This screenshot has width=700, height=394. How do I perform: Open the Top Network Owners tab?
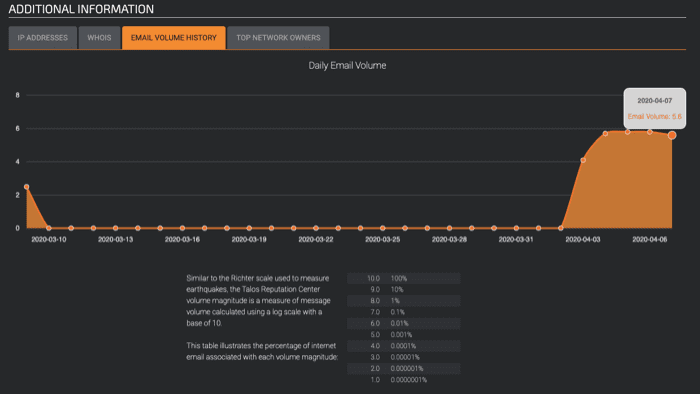click(x=278, y=38)
